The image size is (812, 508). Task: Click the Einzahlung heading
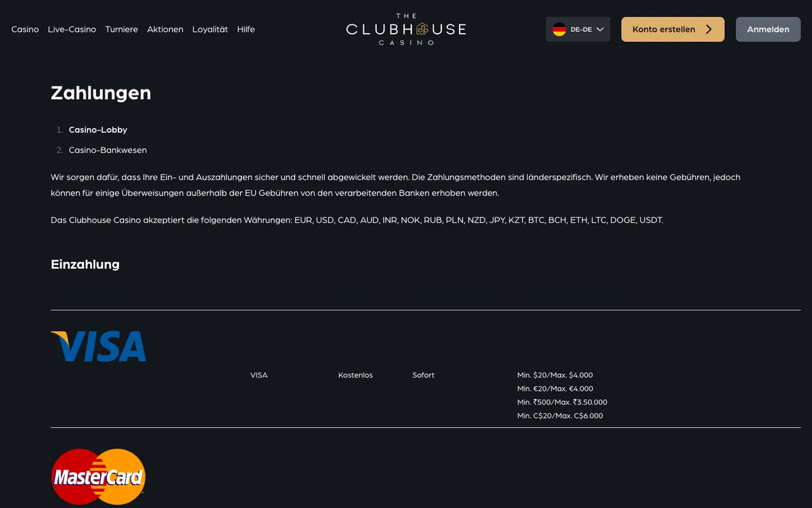pyautogui.click(x=85, y=264)
